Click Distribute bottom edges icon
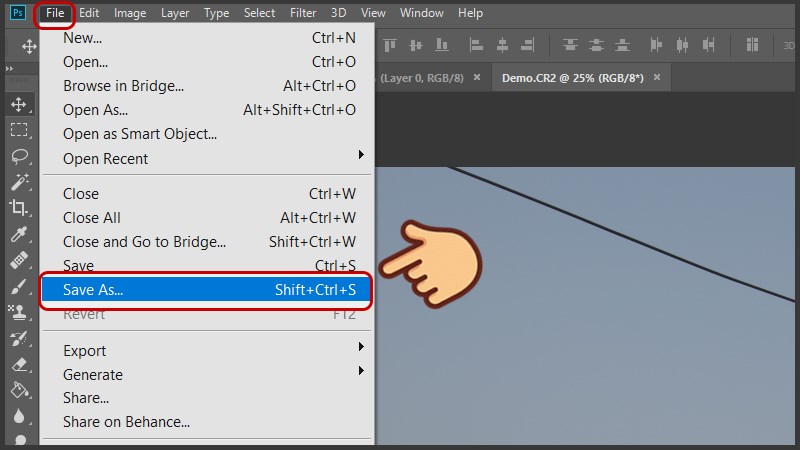 click(622, 45)
